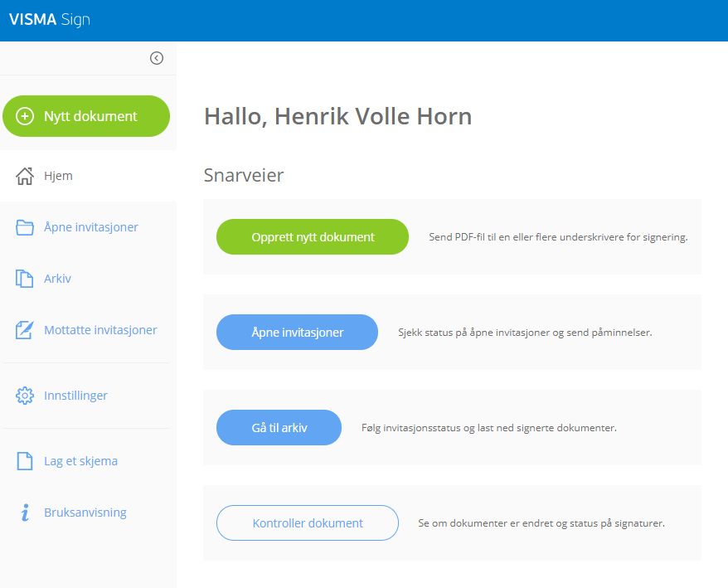Select Arkiv in the sidebar
Viewport: 728px width, 588px height.
(58, 279)
